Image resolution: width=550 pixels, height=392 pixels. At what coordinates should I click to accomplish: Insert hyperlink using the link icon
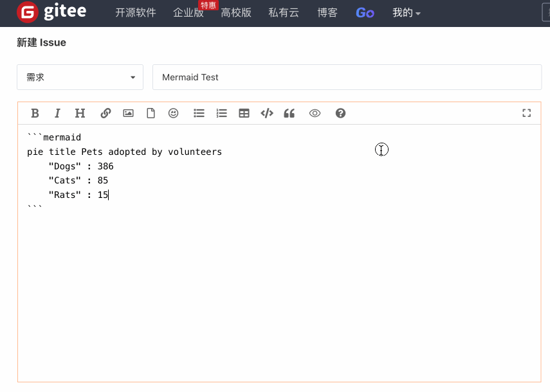point(105,113)
